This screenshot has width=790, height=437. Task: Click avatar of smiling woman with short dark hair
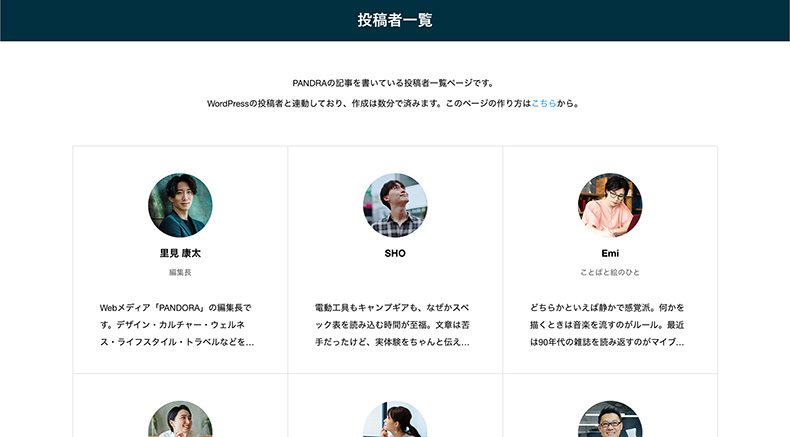point(180,422)
